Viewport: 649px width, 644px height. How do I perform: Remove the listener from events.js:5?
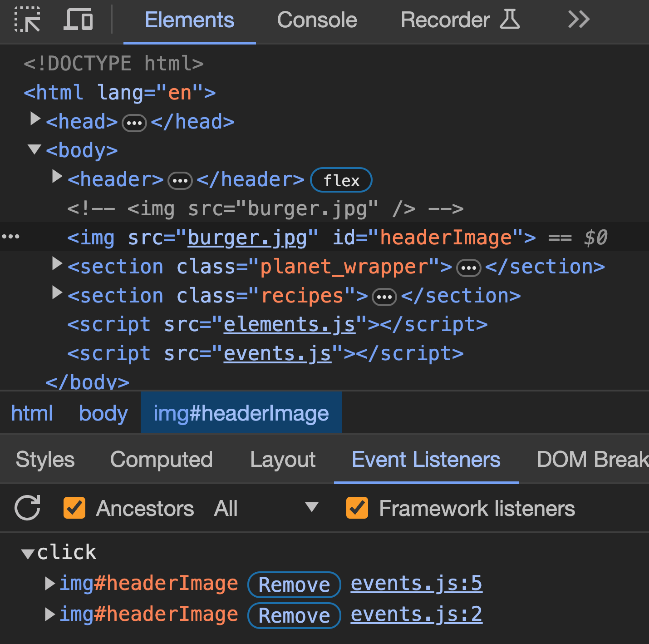tap(294, 585)
